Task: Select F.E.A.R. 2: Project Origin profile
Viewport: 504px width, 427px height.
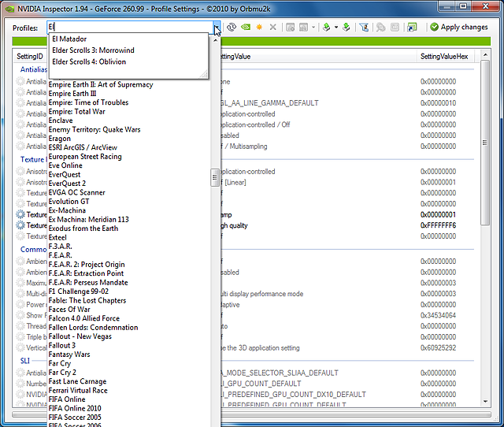Action: [x=87, y=265]
